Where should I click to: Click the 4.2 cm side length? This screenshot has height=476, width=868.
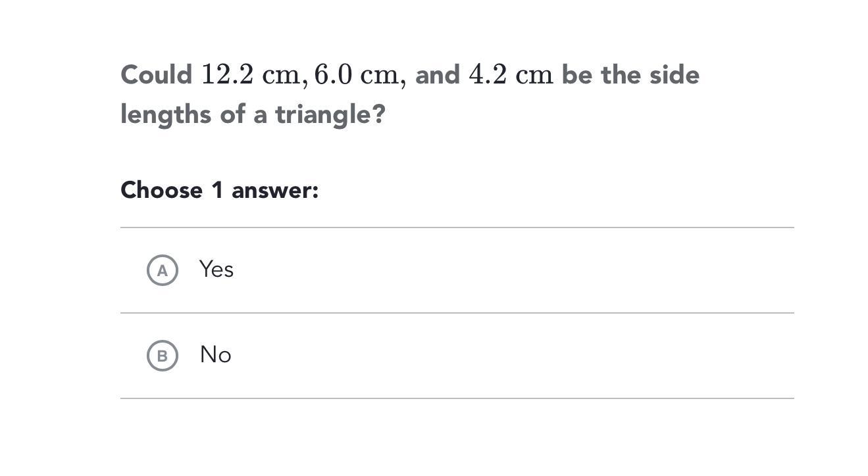tap(511, 75)
